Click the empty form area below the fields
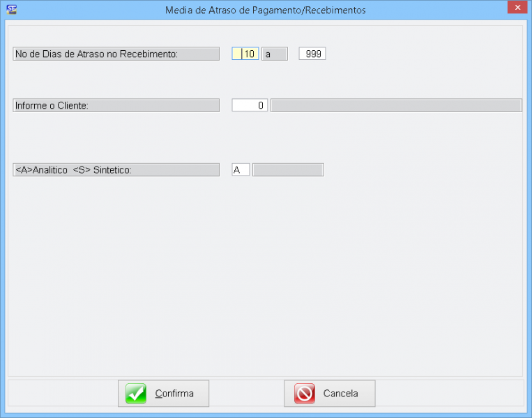Screen dimensions: 532x418 point(265,279)
